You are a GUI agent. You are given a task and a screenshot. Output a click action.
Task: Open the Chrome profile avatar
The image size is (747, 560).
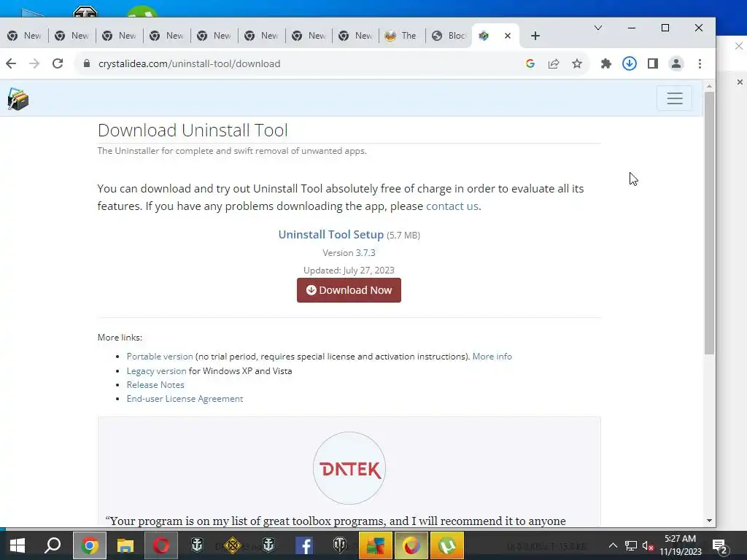point(676,63)
